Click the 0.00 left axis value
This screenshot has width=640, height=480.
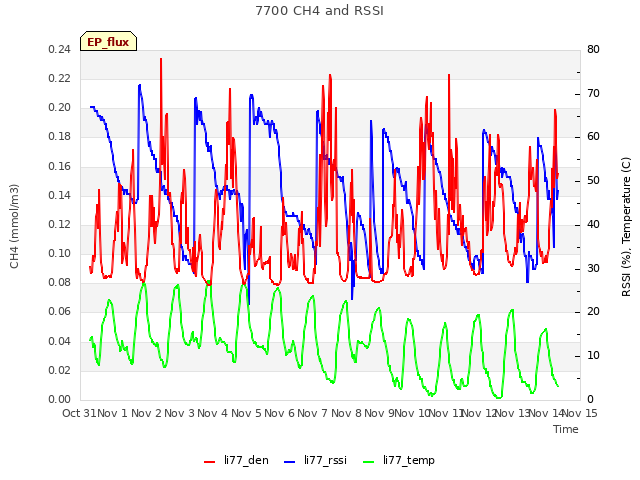pos(59,399)
